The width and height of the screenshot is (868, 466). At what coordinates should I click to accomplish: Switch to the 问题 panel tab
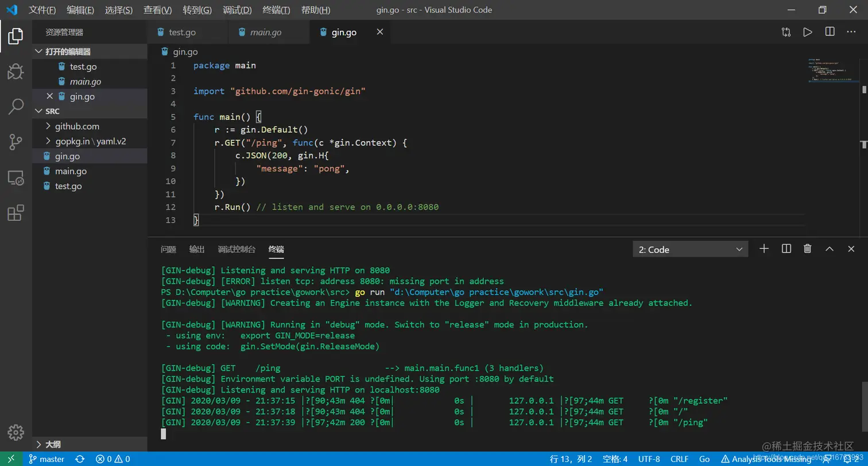[x=168, y=249]
